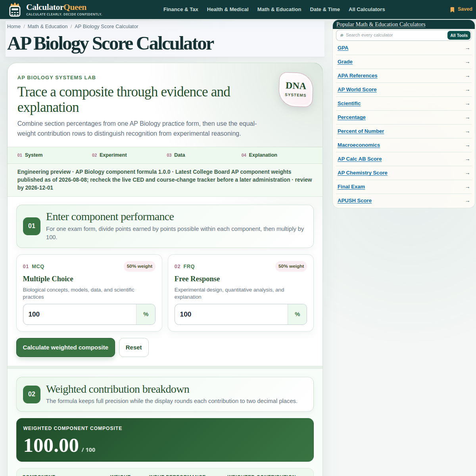Click the arrow beside Percentage
Image resolution: width=476 pixels, height=476 pixels.
[467, 118]
